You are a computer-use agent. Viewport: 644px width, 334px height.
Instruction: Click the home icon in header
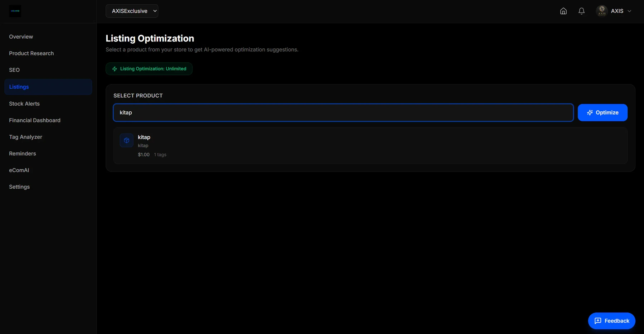563,11
